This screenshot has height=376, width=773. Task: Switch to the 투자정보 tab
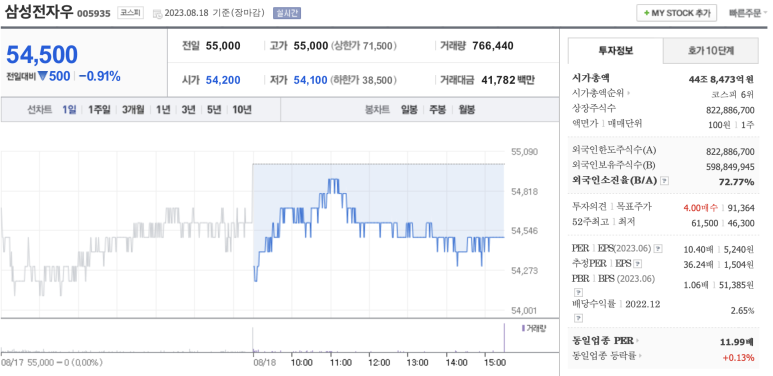pos(616,50)
